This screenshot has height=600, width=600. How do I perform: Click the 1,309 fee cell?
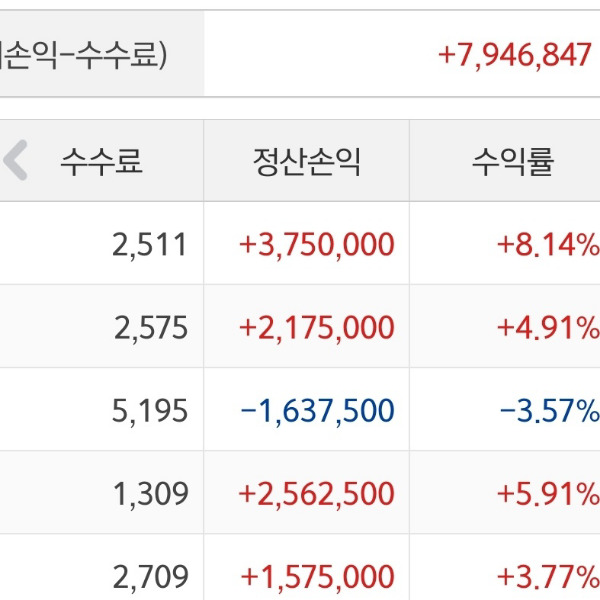tap(151, 493)
